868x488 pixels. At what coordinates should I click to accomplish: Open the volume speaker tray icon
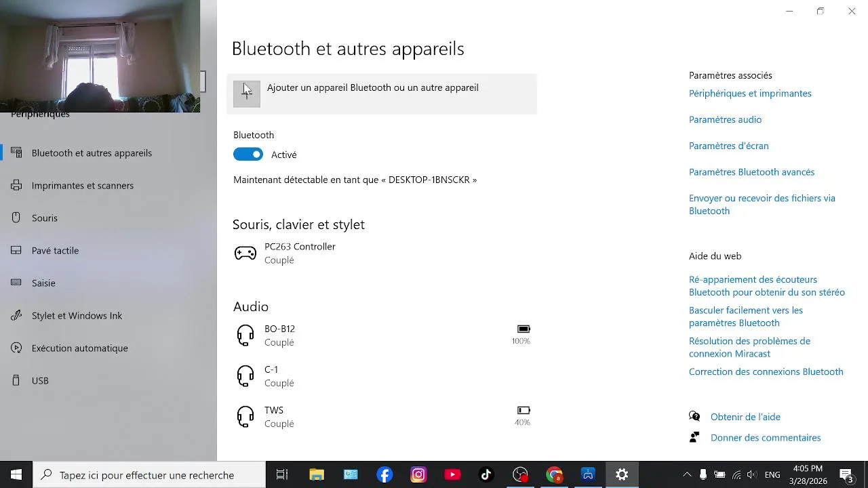[751, 475]
